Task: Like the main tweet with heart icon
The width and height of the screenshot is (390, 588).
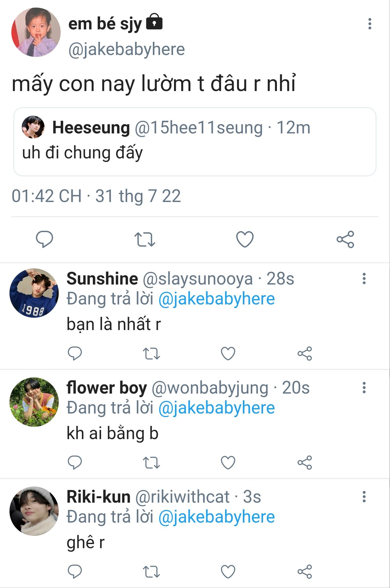Action: [245, 239]
